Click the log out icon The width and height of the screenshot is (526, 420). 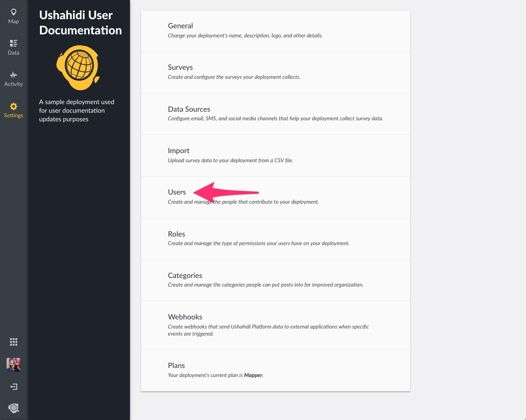13,387
